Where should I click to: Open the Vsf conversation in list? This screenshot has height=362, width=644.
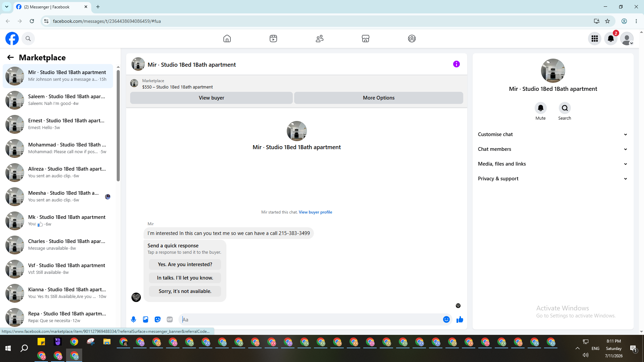pos(58,269)
